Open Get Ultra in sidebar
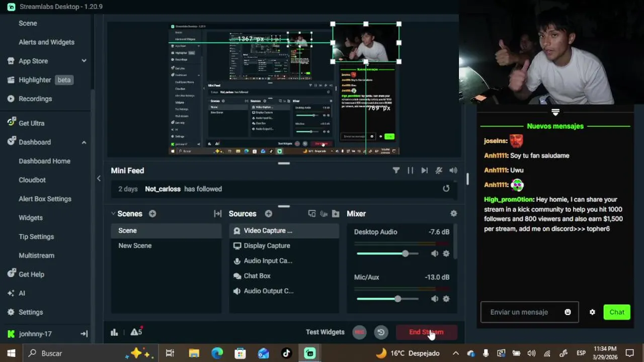Image resolution: width=644 pixels, height=362 pixels. click(26, 123)
